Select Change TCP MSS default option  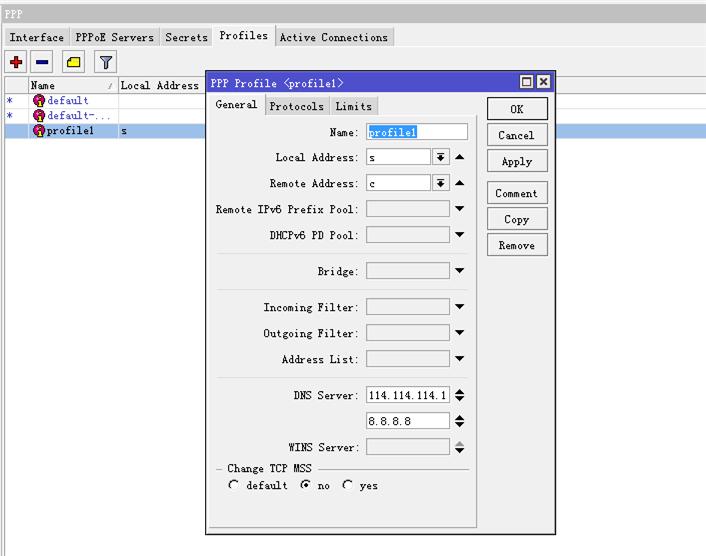tap(234, 486)
